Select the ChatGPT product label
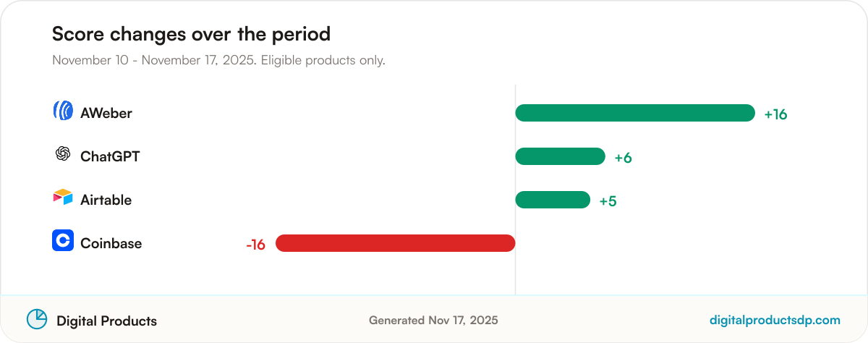868x343 pixels. 110,156
